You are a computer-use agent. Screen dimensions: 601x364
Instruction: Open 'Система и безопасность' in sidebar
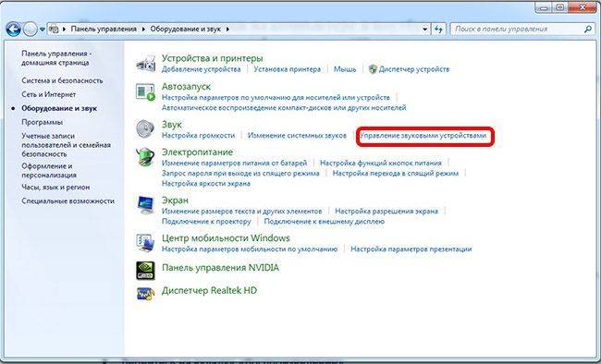[62, 80]
